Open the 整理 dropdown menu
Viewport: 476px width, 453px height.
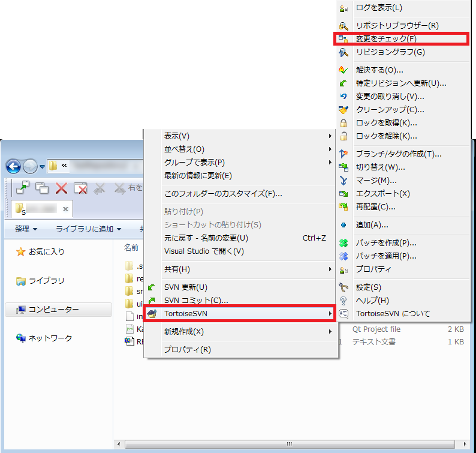pos(26,229)
